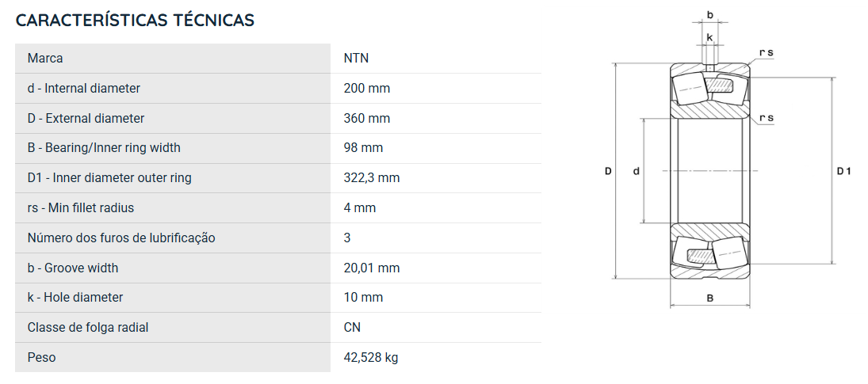Click the CARACTERÍSTICAS TÉCNICAS heading
The width and height of the screenshot is (868, 384).
click(x=135, y=20)
